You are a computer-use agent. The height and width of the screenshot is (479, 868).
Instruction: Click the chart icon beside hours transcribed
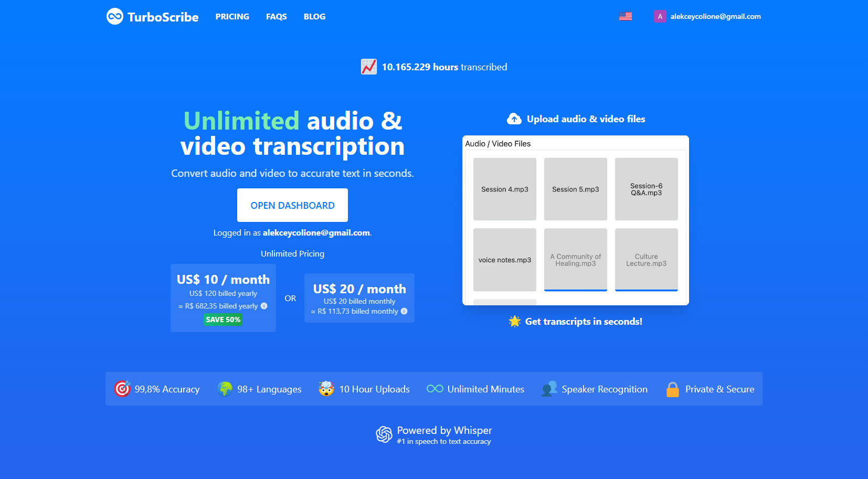[x=369, y=67]
